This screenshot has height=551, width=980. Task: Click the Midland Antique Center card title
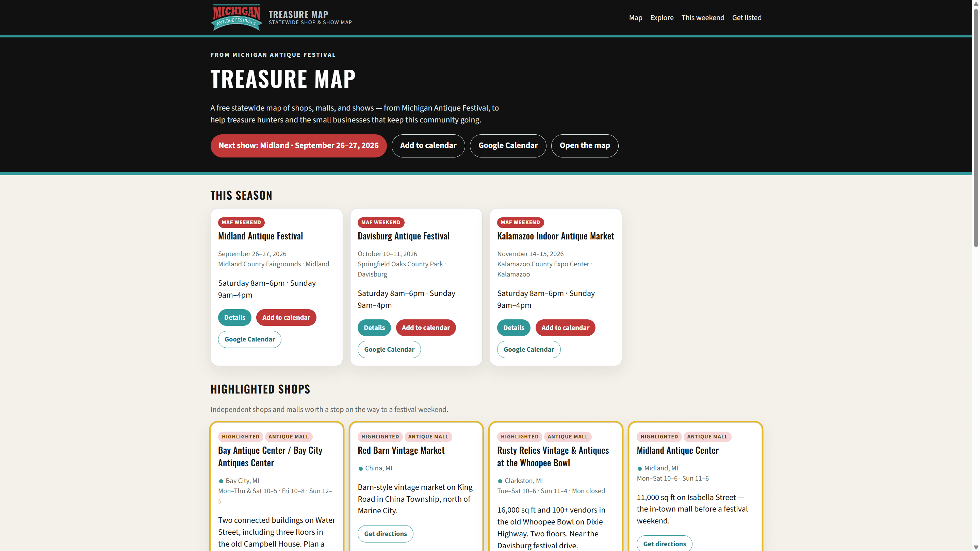click(677, 451)
